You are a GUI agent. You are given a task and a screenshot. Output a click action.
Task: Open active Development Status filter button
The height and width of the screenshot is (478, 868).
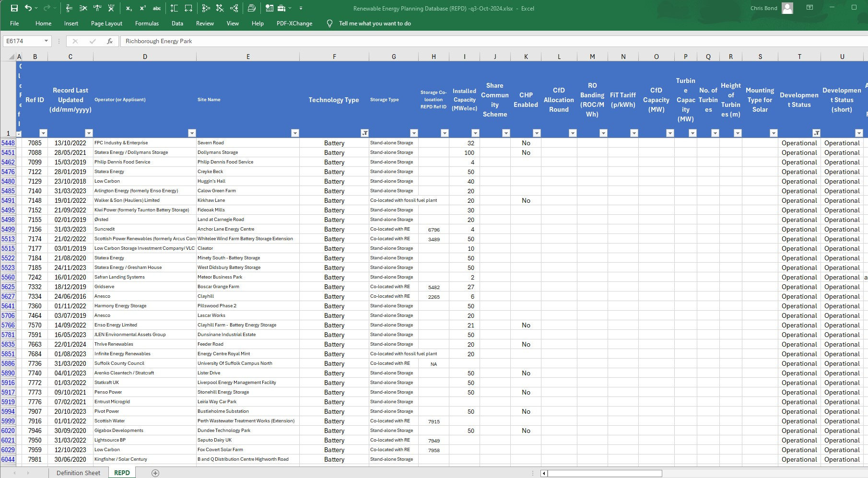(x=816, y=133)
